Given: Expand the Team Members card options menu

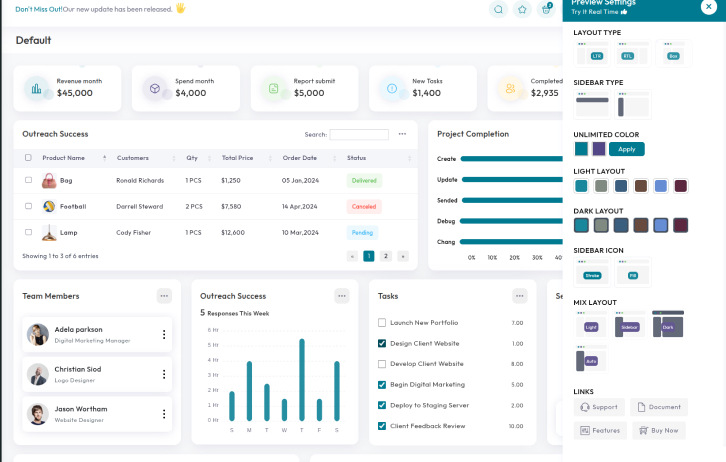Looking at the screenshot, I should pos(164,296).
